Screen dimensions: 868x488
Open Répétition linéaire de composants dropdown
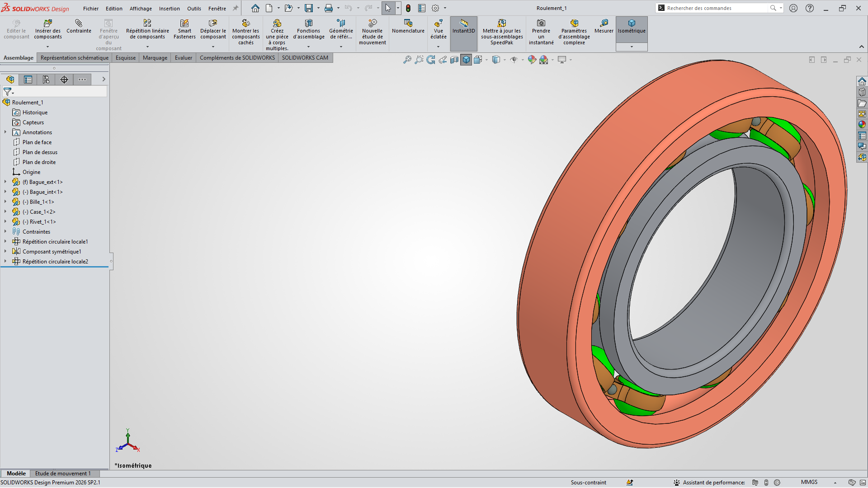pyautogui.click(x=147, y=47)
